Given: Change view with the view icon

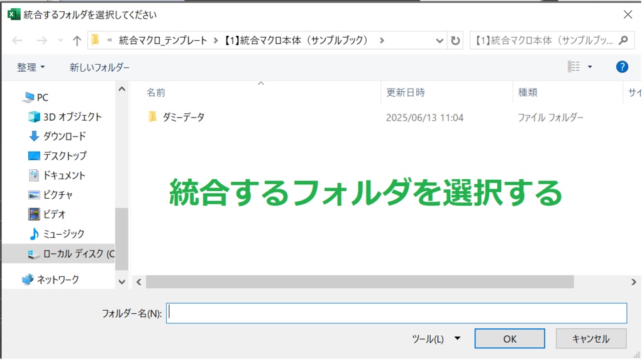Looking at the screenshot, I should coord(574,67).
